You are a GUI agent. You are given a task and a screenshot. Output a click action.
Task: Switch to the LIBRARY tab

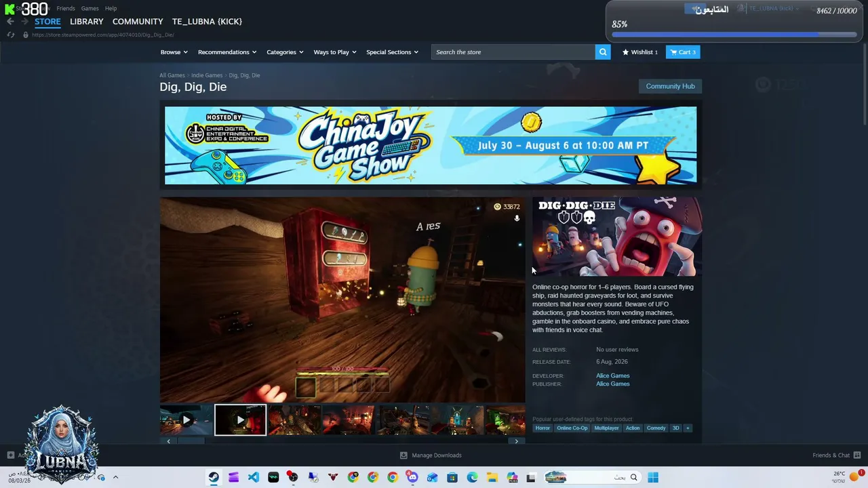87,22
